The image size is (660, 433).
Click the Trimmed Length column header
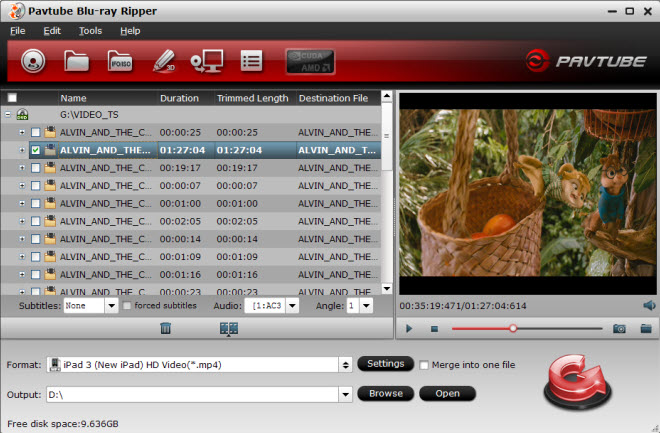tap(255, 98)
